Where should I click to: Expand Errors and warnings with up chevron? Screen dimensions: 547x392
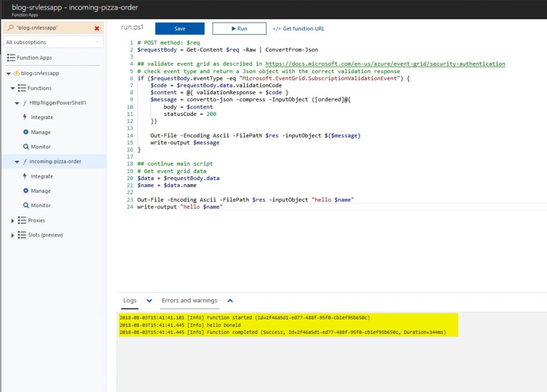(230, 301)
